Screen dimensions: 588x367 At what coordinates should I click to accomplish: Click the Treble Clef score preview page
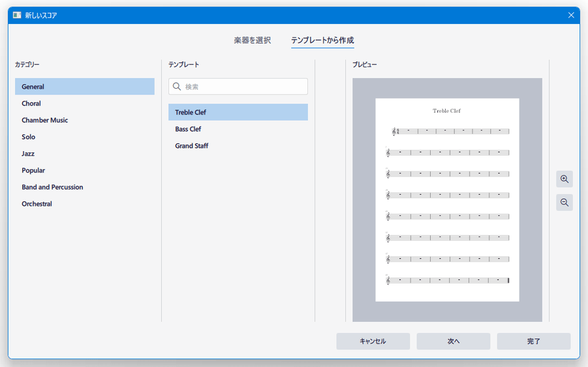click(x=448, y=200)
